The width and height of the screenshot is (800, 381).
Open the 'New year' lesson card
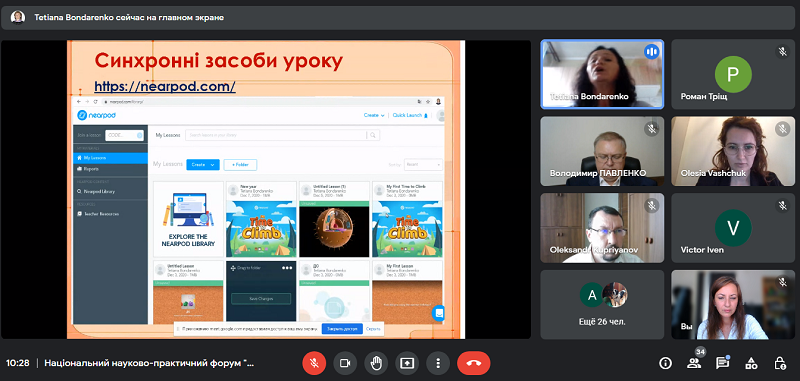[261, 219]
